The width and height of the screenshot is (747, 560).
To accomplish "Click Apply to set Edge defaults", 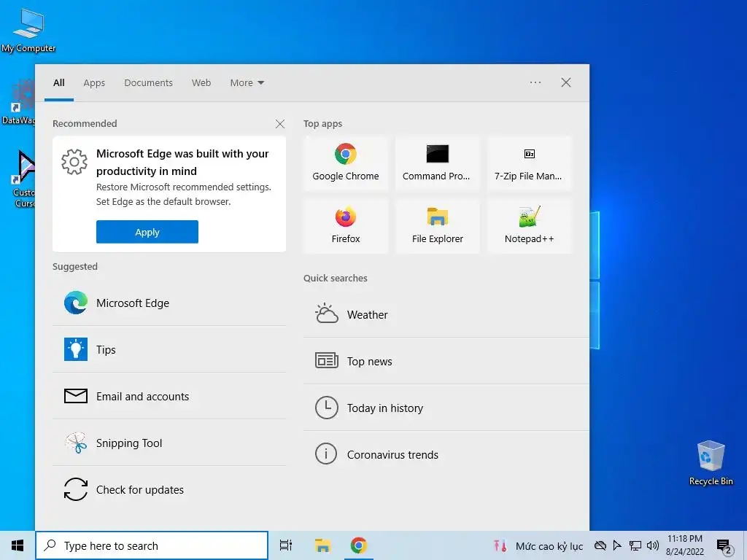I will point(147,232).
